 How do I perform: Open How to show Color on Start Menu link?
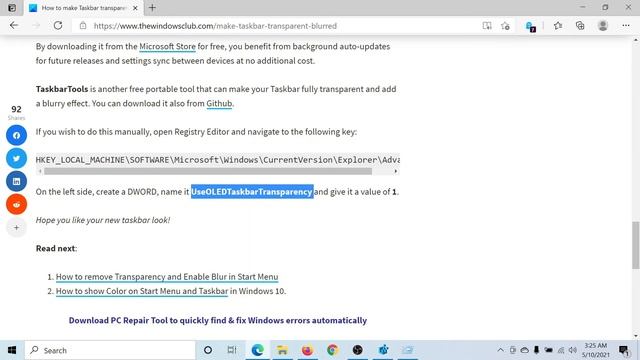pyautogui.click(x=142, y=291)
